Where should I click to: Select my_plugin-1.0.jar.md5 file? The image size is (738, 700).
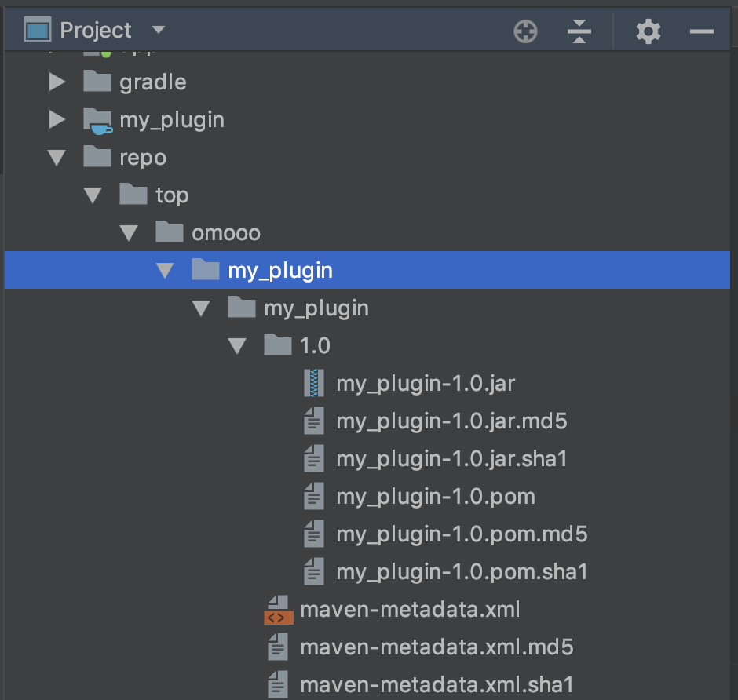coord(451,421)
